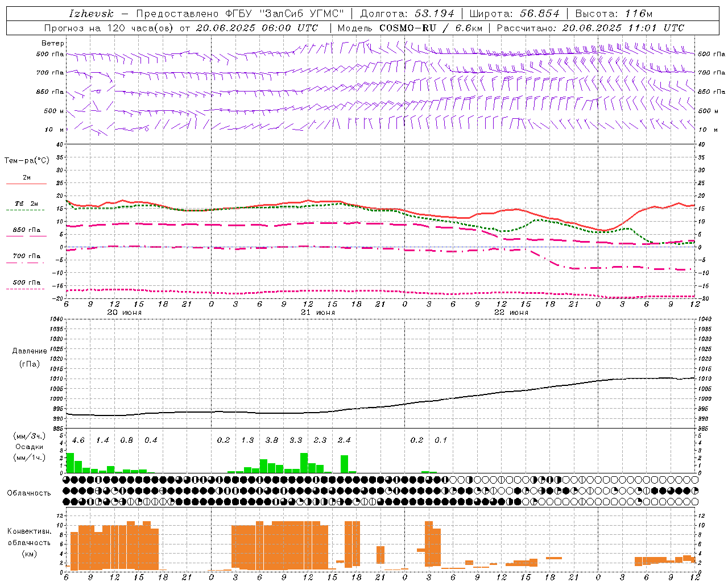This screenshot has height=582, width=728.
Task: Click the 'Тем-ра(°C)' temperature label
Action: click(x=27, y=161)
